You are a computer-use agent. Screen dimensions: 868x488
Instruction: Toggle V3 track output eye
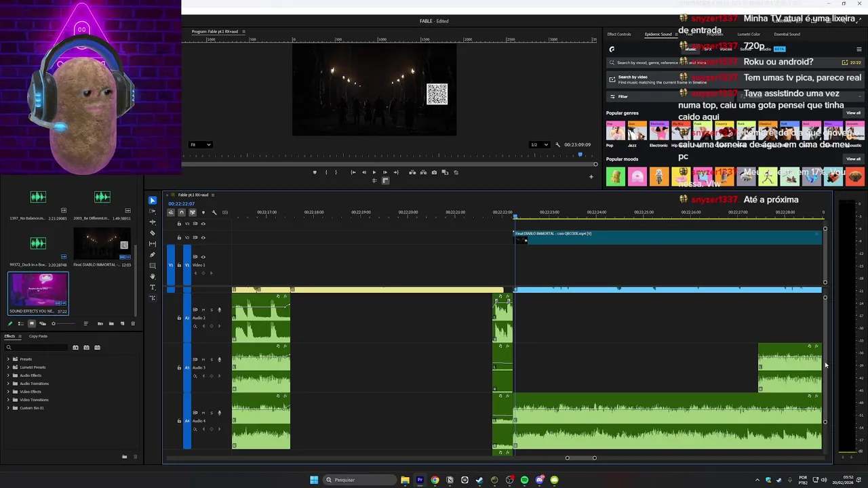(x=203, y=224)
